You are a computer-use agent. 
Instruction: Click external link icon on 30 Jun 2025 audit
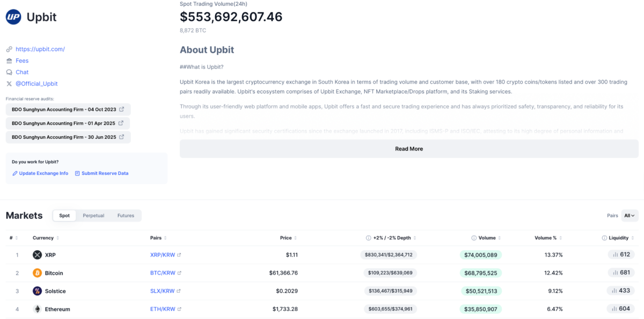[x=121, y=137]
